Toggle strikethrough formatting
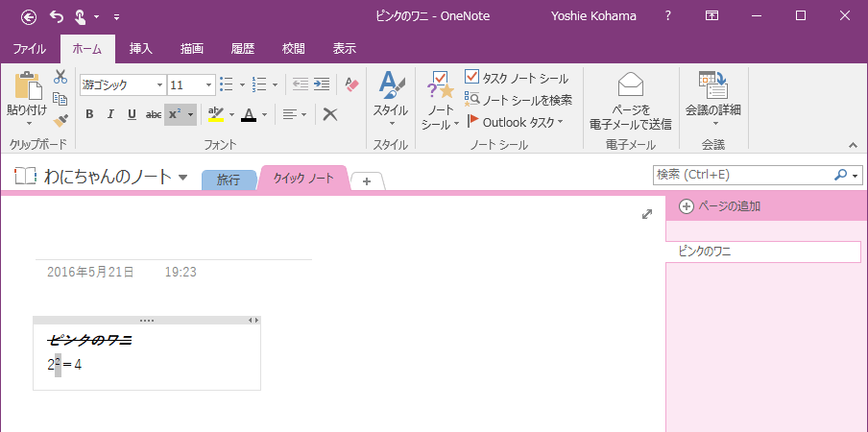The height and width of the screenshot is (432, 868). coord(154,114)
